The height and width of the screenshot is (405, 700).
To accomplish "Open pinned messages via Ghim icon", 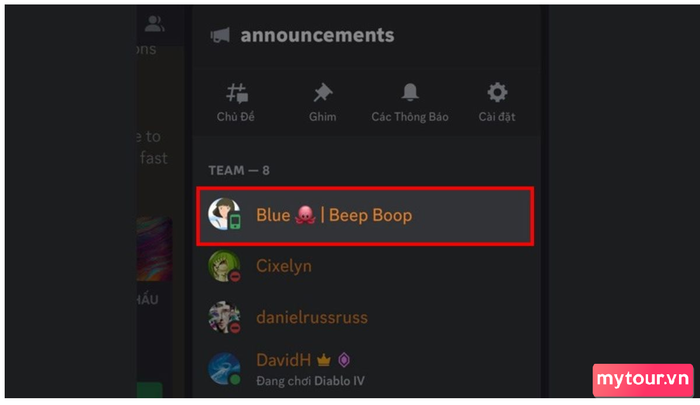I will 323,93.
